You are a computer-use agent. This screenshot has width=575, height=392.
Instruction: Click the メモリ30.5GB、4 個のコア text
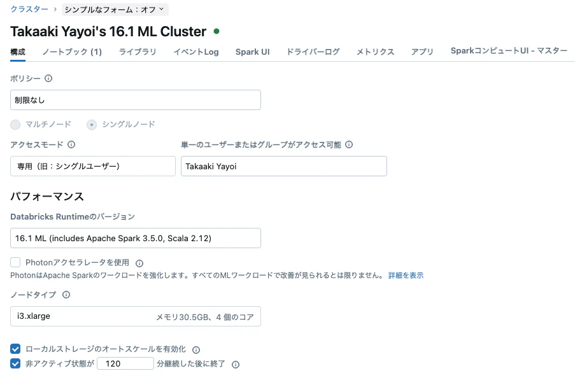point(205,318)
